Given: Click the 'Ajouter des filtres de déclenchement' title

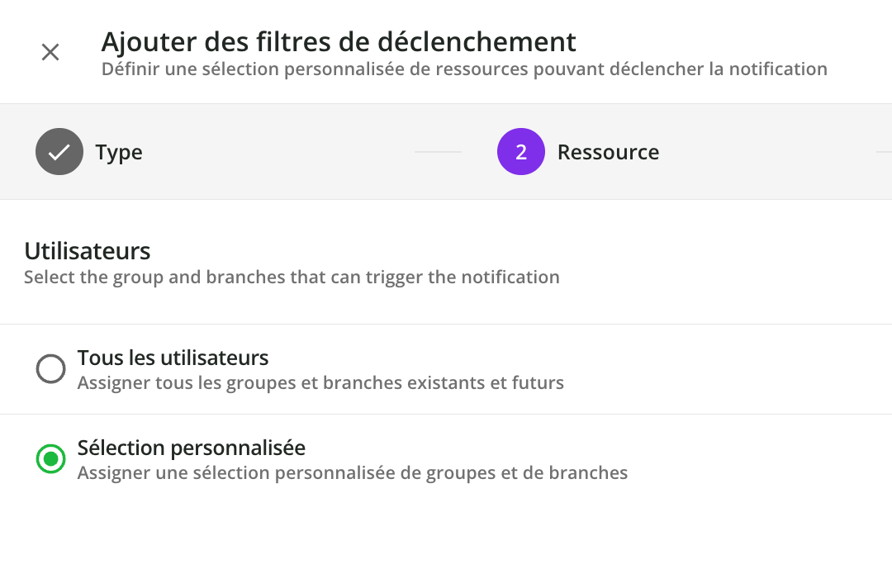Looking at the screenshot, I should click(339, 42).
